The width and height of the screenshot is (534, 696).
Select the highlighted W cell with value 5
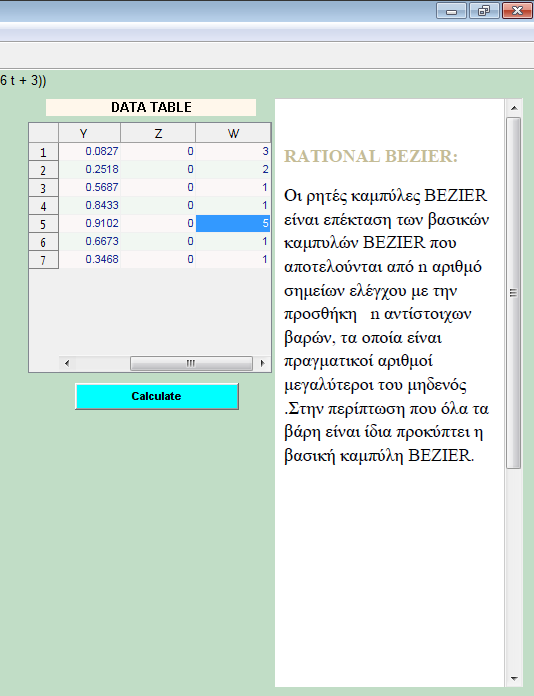click(233, 223)
